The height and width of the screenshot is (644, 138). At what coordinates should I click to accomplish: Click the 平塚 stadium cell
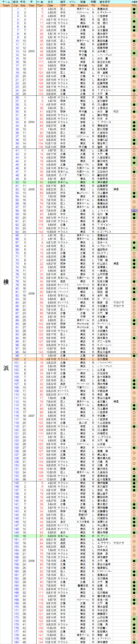[83, 317]
